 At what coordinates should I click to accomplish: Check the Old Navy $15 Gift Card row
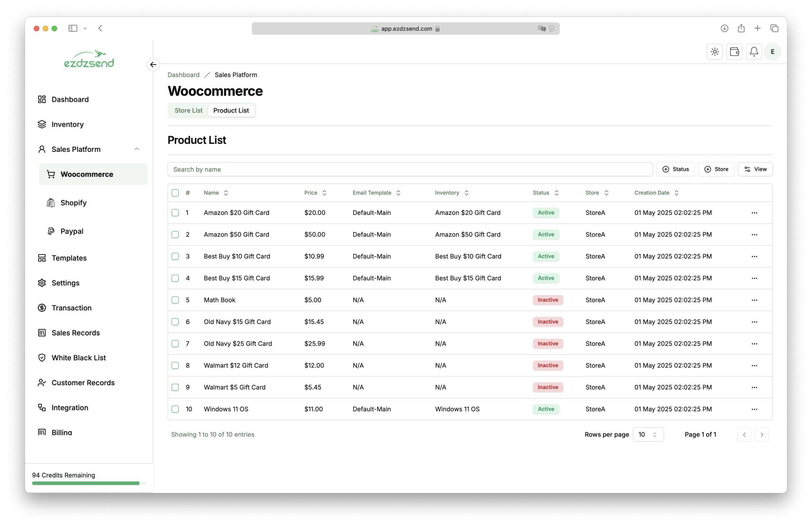(x=175, y=322)
